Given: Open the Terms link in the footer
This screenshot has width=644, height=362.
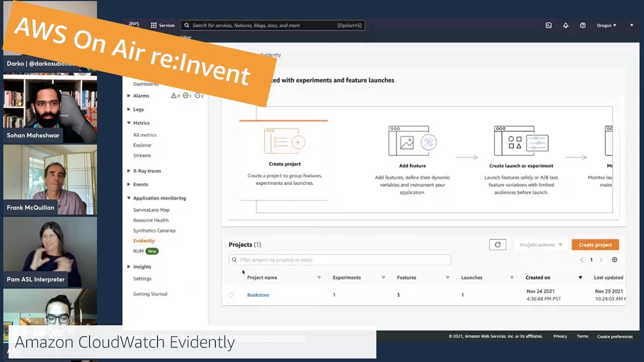Looking at the screenshot, I should 582,336.
